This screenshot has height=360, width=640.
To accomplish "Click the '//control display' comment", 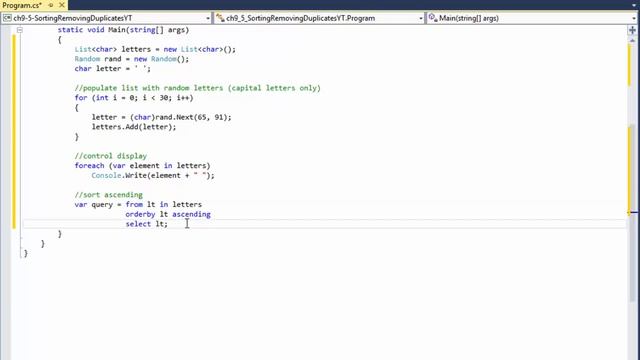I will 111,156.
